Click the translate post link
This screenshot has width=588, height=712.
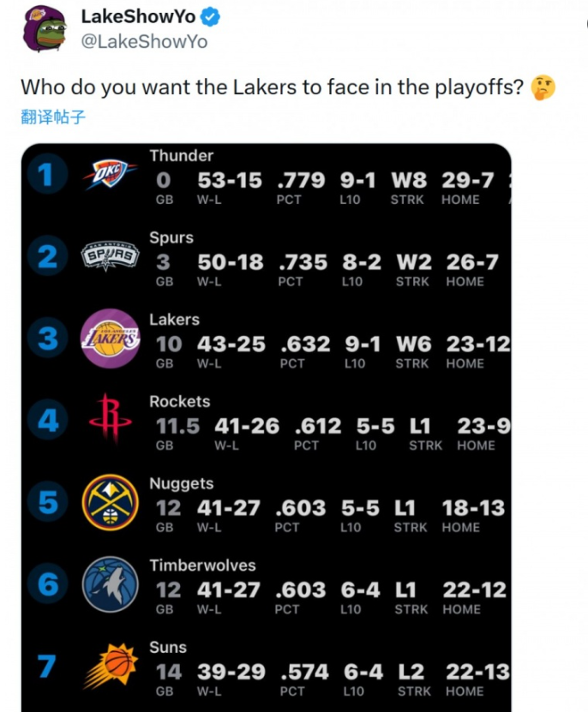(x=53, y=117)
